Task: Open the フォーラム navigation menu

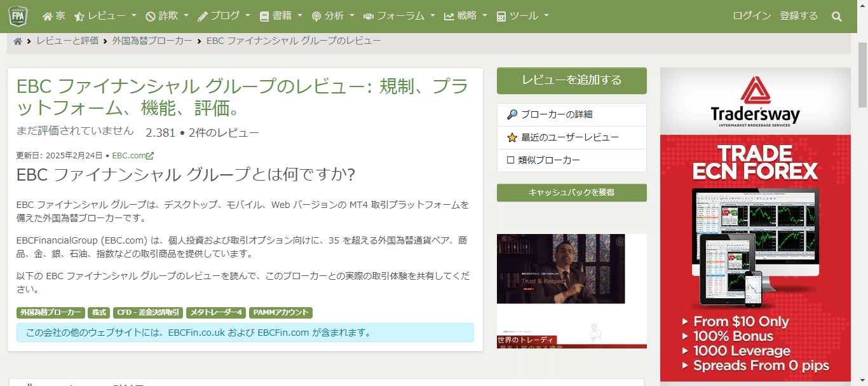Action: (399, 17)
